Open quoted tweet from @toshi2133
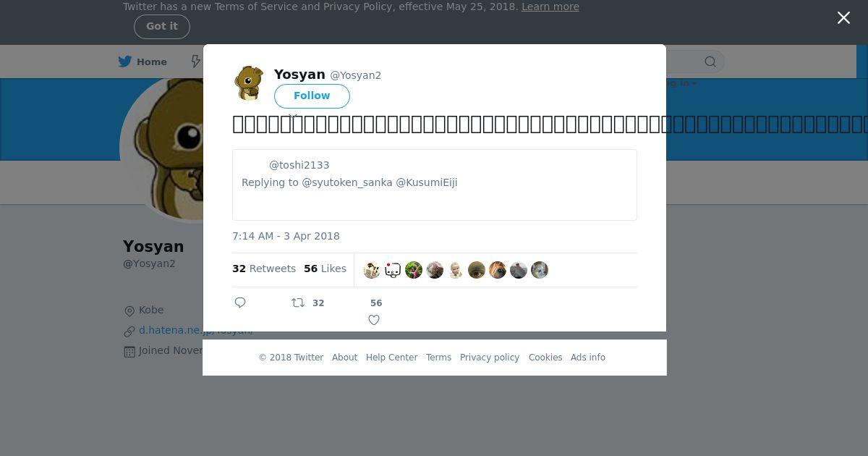 pyautogui.click(x=435, y=185)
